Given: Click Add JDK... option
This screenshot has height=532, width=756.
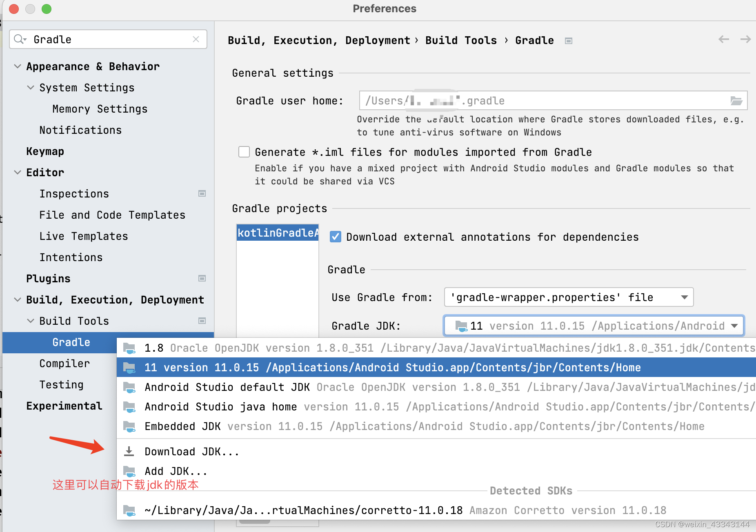Looking at the screenshot, I should coord(436,471).
